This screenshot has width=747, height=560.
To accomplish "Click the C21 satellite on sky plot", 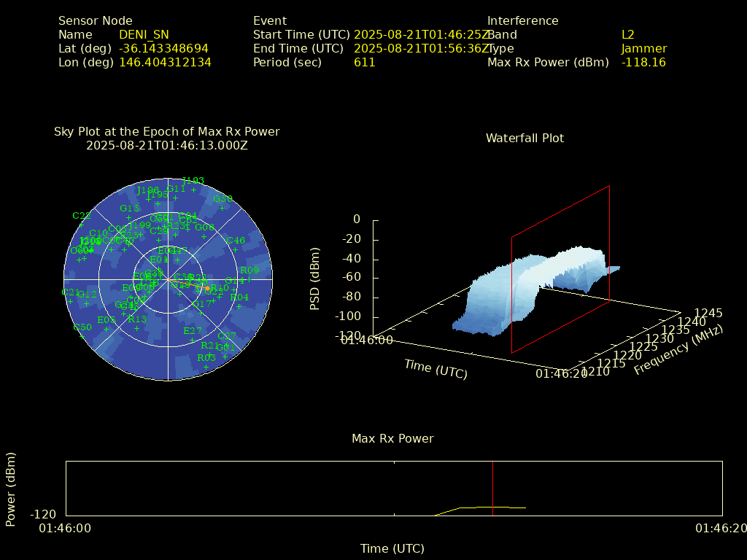I will [x=70, y=302].
